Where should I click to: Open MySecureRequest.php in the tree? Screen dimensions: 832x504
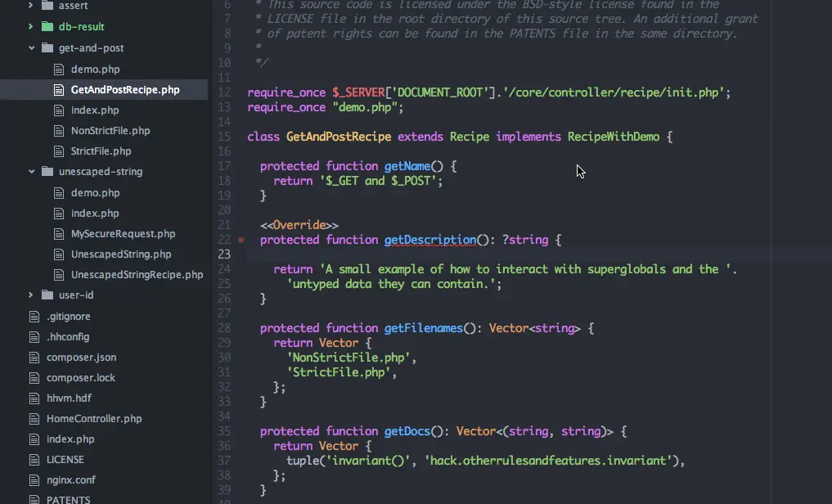[x=123, y=234]
